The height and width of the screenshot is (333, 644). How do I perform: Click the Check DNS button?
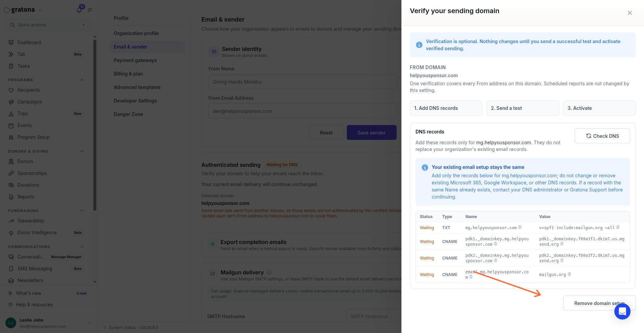602,136
